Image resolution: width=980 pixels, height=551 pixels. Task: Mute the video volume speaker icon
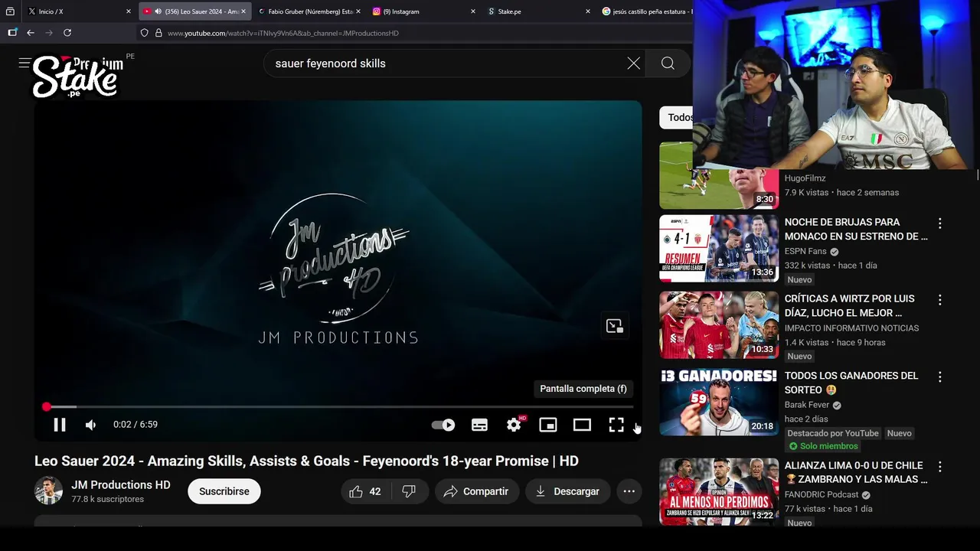[x=91, y=425]
